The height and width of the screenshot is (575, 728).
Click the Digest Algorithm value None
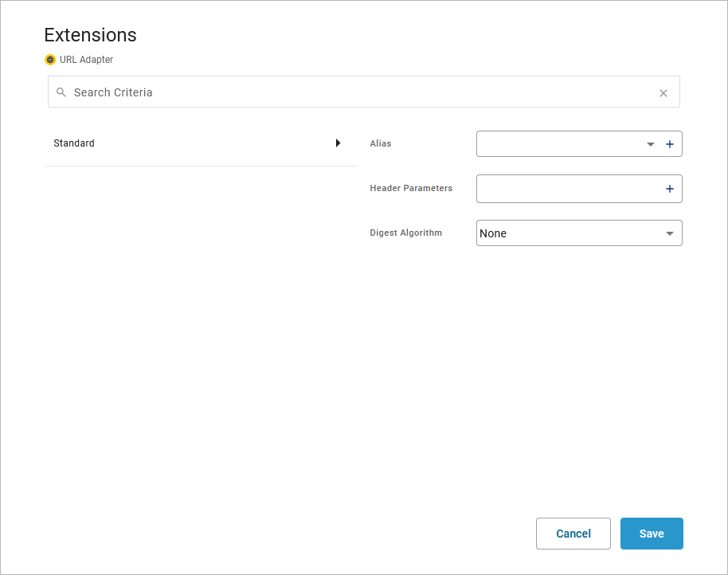coord(494,233)
